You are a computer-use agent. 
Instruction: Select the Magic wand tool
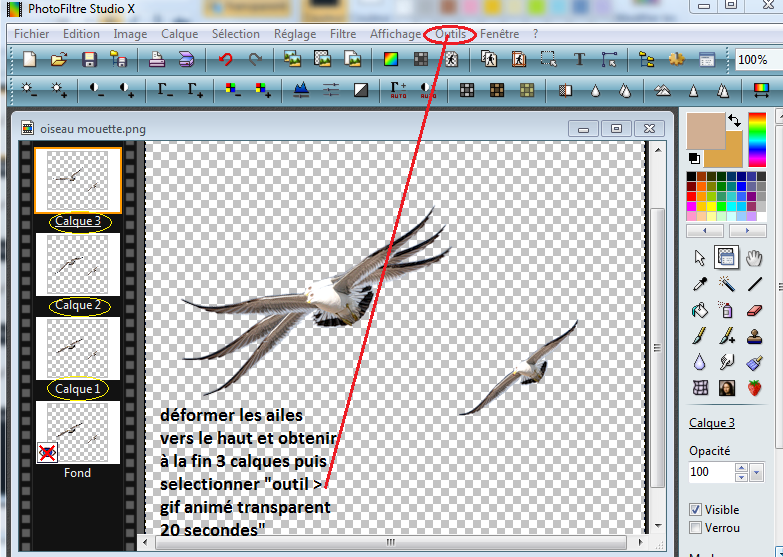point(727,284)
